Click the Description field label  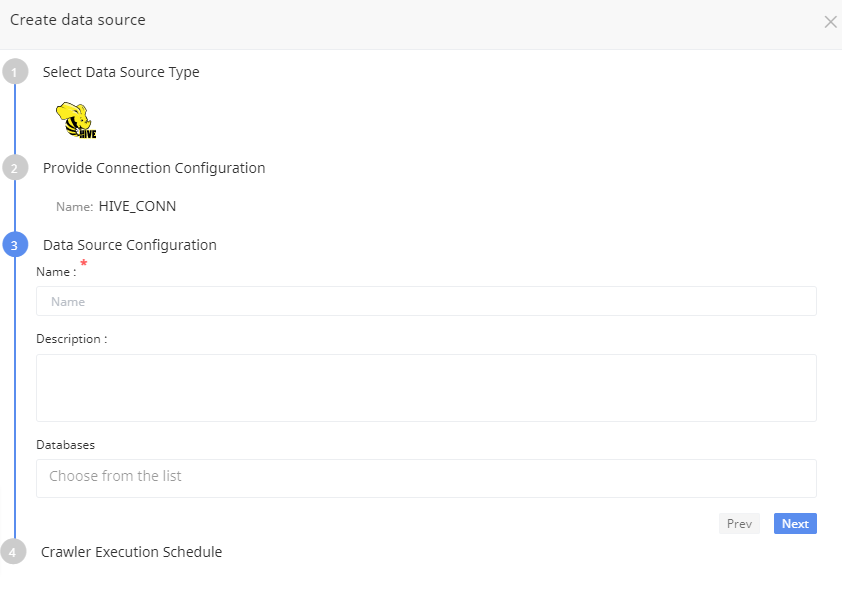click(71, 339)
